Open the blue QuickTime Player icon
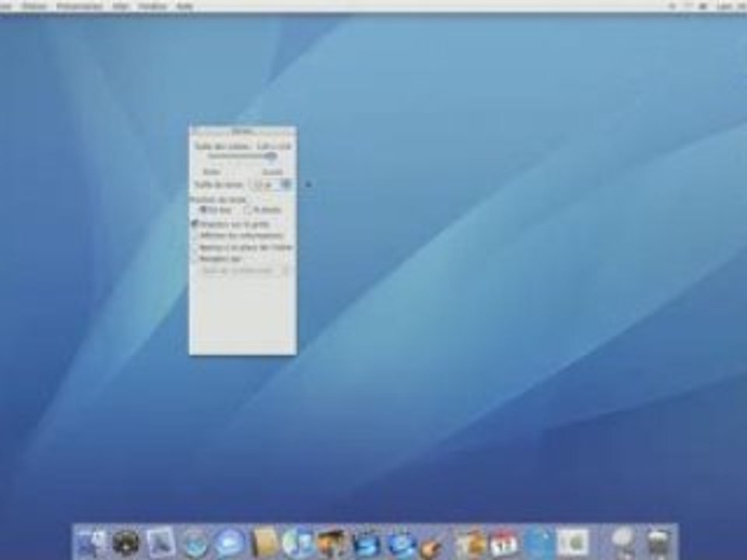 tap(402, 543)
